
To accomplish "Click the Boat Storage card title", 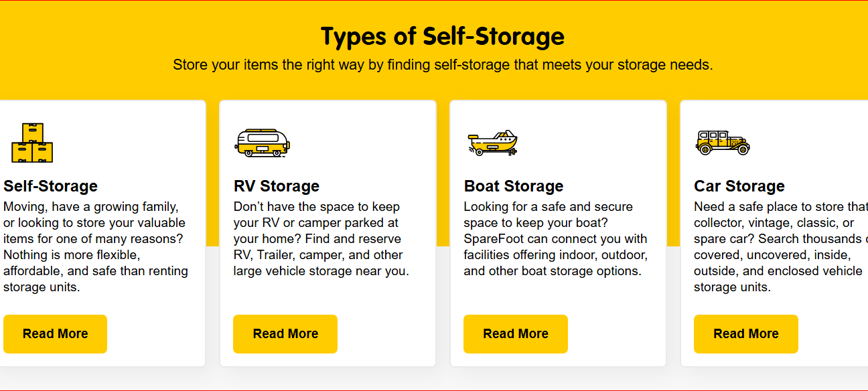I will pos(514,186).
